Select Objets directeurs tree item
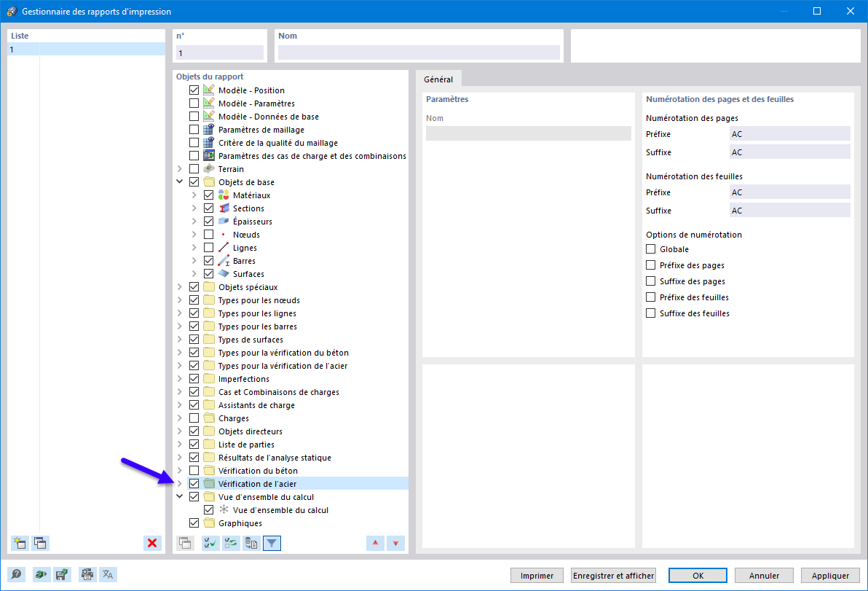Viewport: 868px width, 591px height. (250, 431)
